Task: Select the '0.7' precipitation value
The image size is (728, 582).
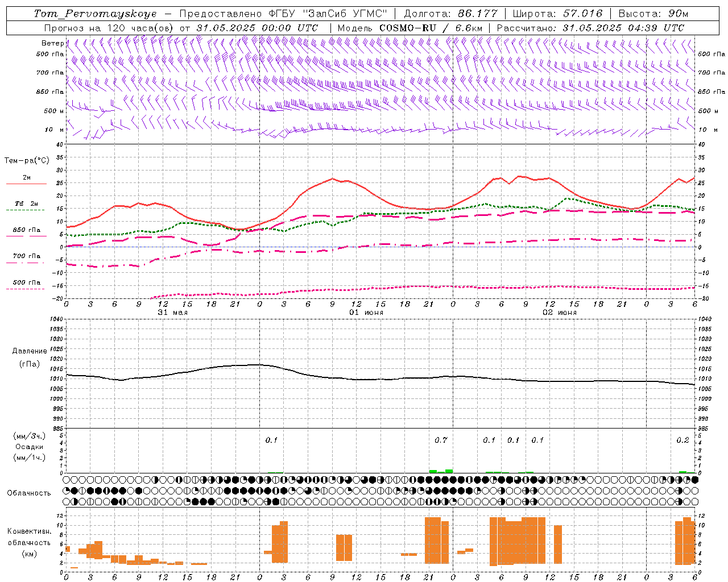Action: click(x=441, y=440)
